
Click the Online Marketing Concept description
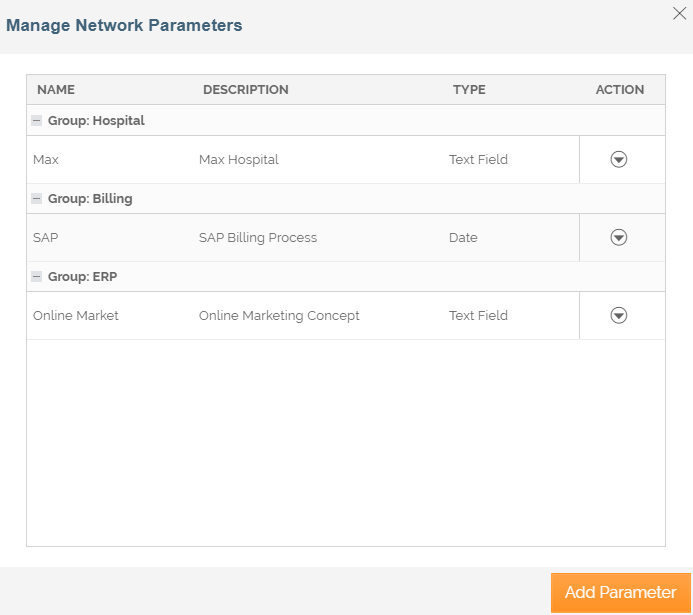(279, 315)
